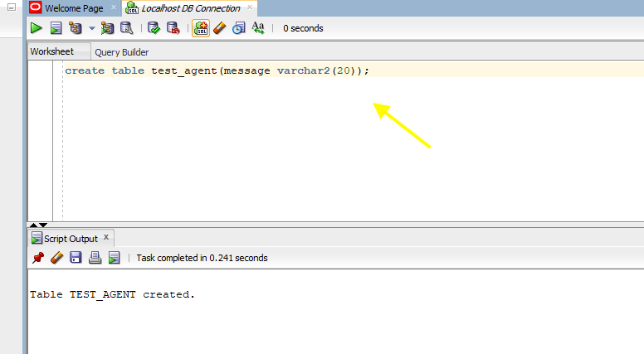The width and height of the screenshot is (644, 354).
Task: Close the Welcome Page tab
Action: click(x=114, y=7)
